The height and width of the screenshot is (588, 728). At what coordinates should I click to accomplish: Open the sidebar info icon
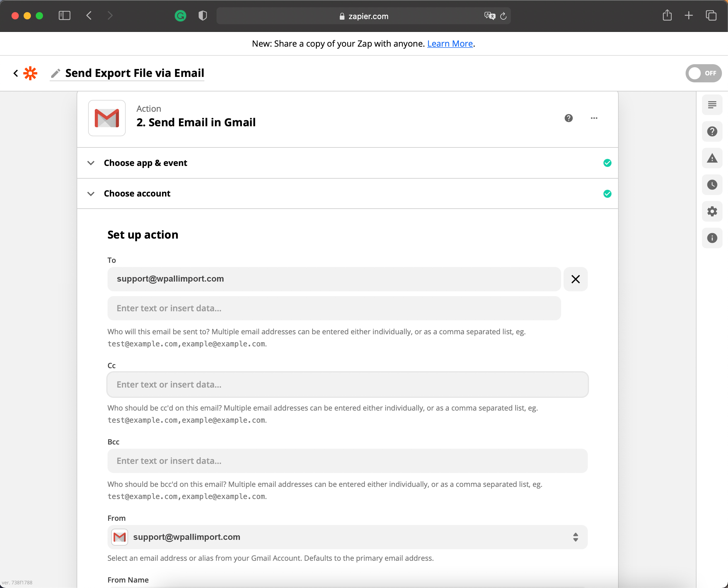pos(712,238)
